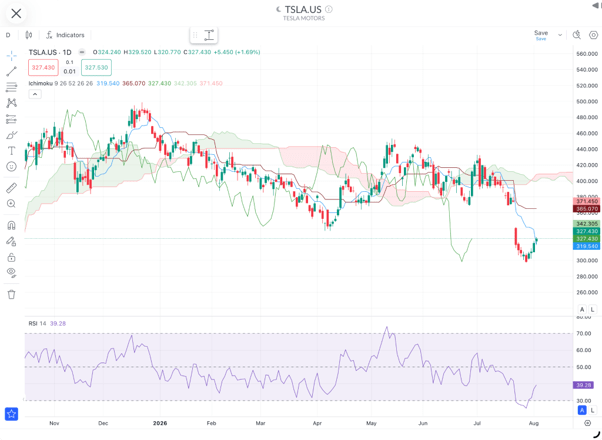Toggle lock all drawing tools
This screenshot has width=602, height=440.
point(12,257)
